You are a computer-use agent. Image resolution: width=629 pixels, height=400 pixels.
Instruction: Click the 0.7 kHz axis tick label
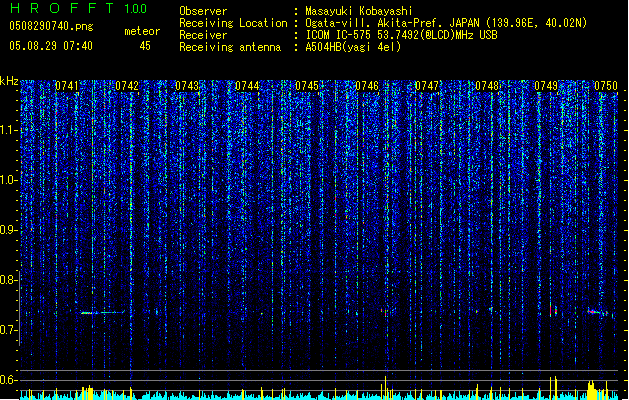(9, 330)
